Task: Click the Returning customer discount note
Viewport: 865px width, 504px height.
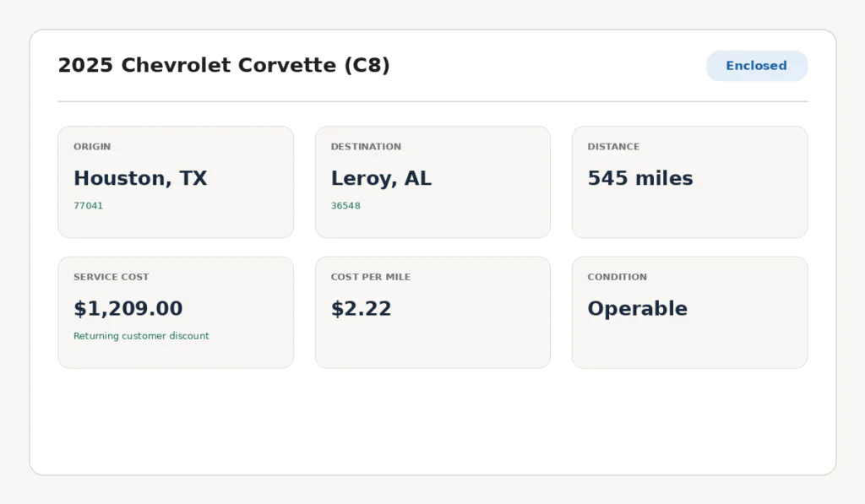Action: tap(141, 336)
